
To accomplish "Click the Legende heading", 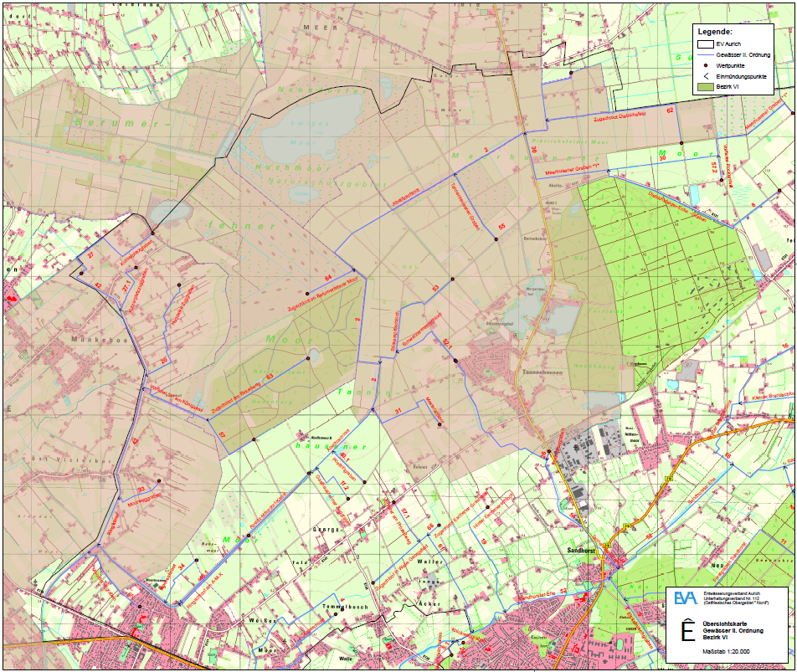I will tap(715, 32).
